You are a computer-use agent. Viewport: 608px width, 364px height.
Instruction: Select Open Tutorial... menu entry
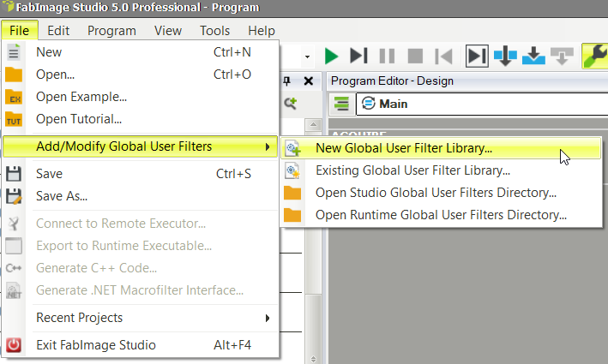click(x=141, y=119)
